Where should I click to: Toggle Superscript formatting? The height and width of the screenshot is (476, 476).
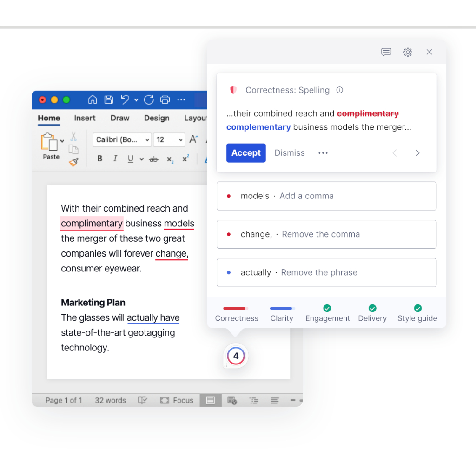tap(185, 158)
